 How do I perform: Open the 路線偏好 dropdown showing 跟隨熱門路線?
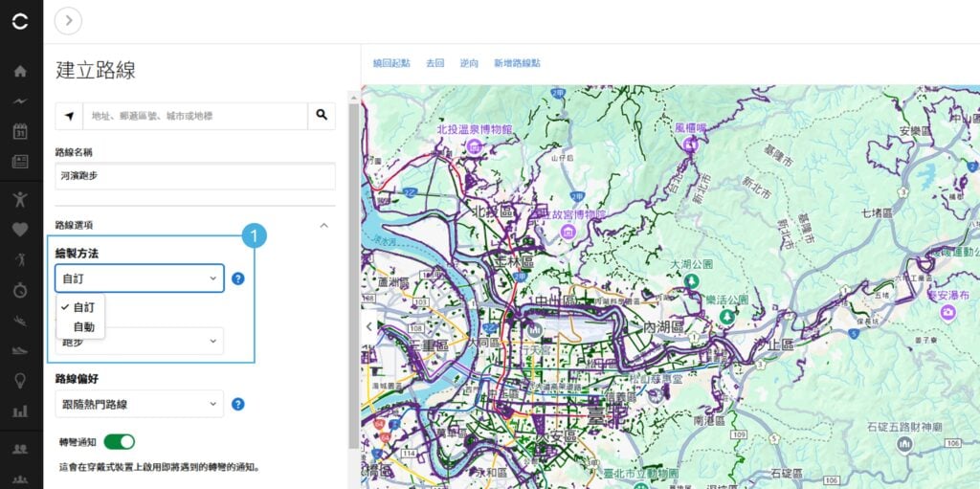click(140, 404)
